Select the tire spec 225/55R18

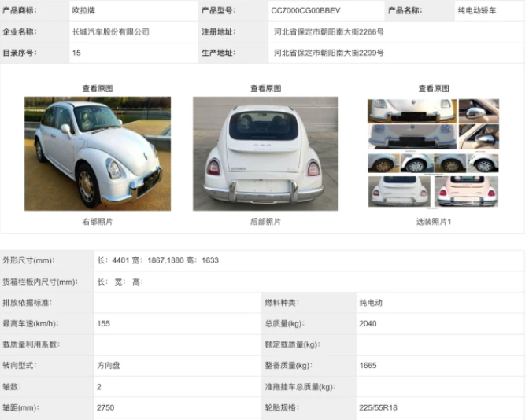(x=378, y=407)
